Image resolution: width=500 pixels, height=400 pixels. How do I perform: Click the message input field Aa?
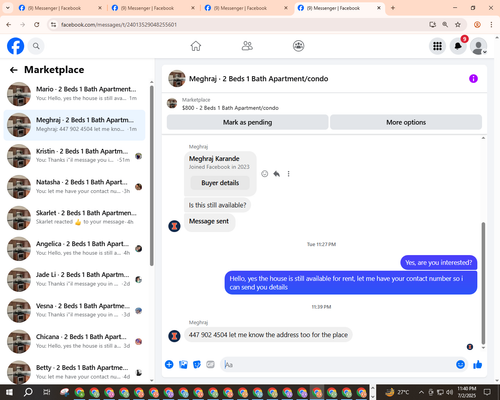tap(337, 365)
